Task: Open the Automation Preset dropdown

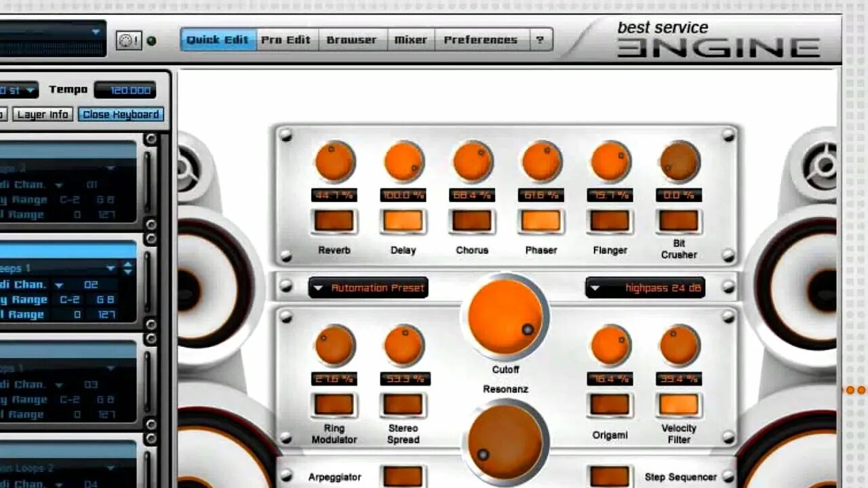Action: (368, 287)
